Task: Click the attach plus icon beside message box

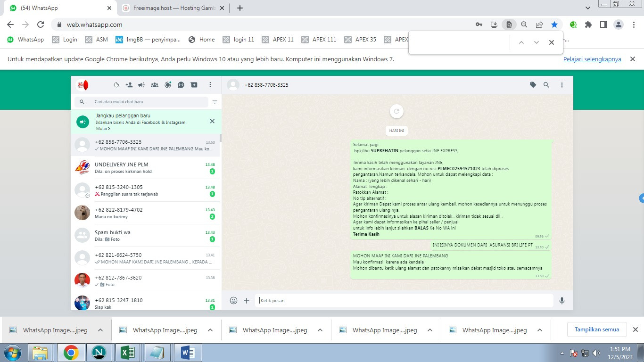Action: pyautogui.click(x=247, y=300)
